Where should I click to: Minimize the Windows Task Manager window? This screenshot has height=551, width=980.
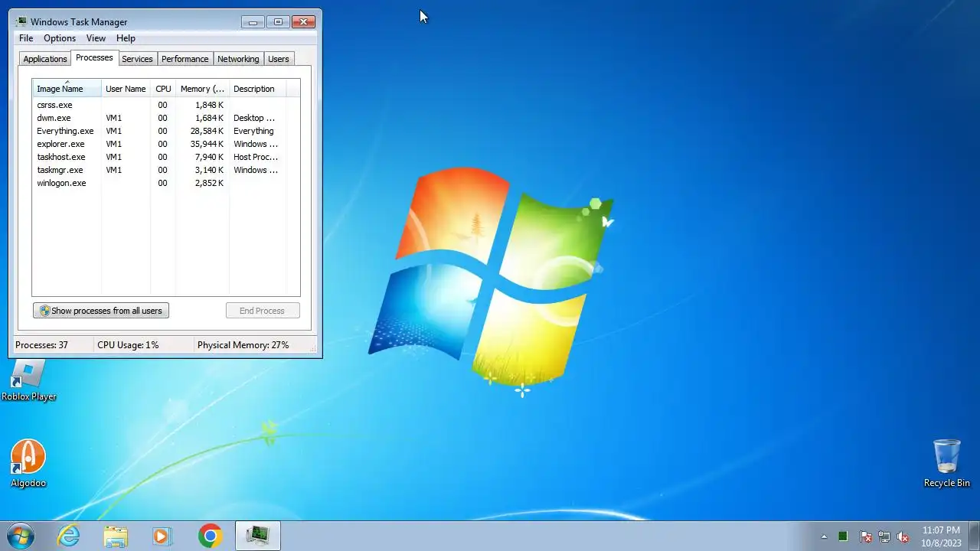pos(253,22)
